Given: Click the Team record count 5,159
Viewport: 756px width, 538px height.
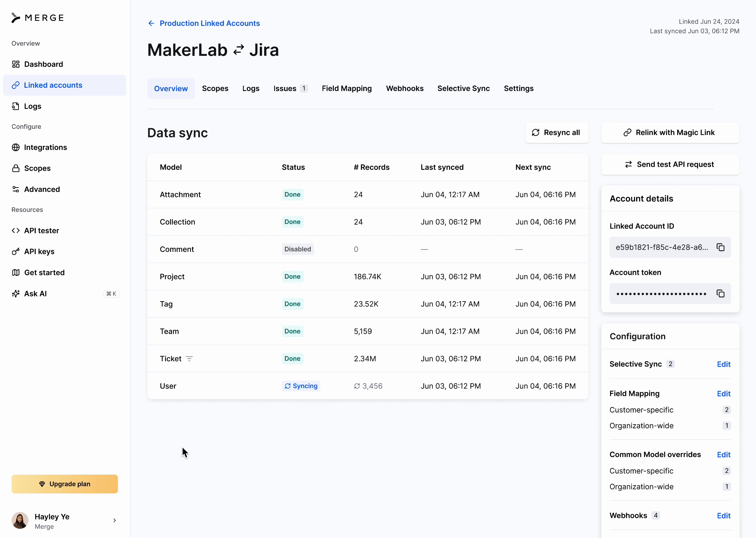Looking at the screenshot, I should [x=363, y=331].
